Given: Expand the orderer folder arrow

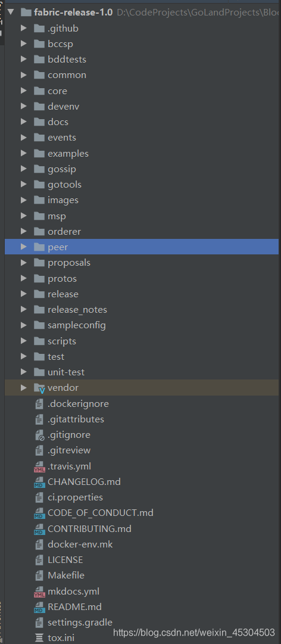Looking at the screenshot, I should tap(24, 232).
